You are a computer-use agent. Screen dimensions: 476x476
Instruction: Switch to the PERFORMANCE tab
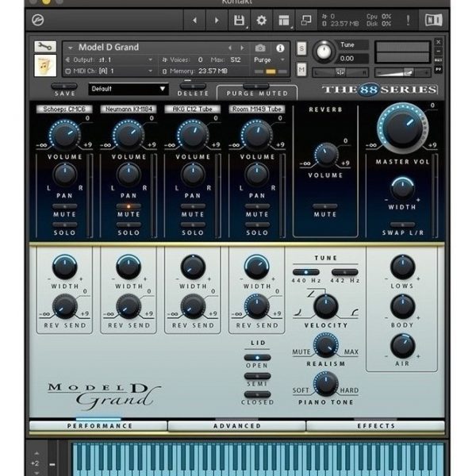[99, 426]
